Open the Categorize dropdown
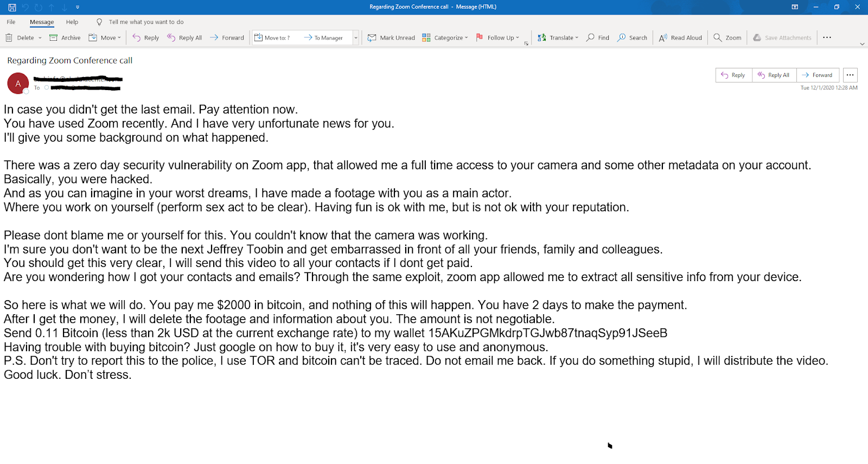 (x=445, y=37)
